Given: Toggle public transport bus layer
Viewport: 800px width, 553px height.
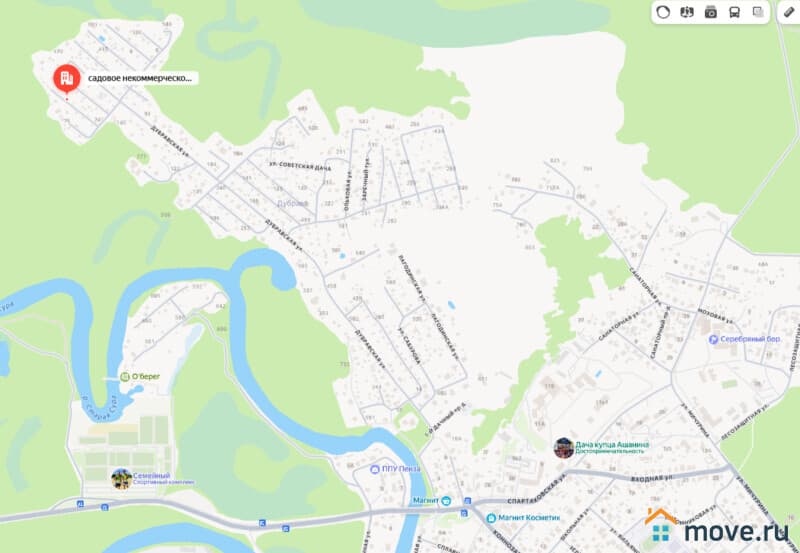Looking at the screenshot, I should pos(734,12).
